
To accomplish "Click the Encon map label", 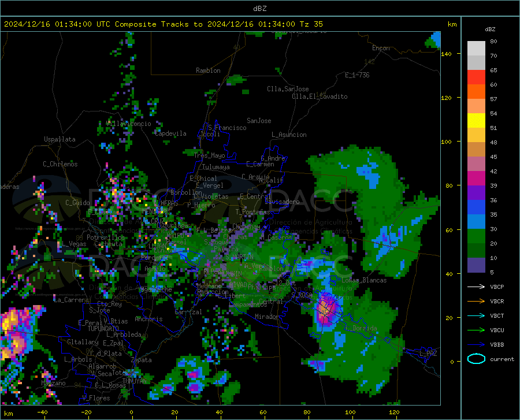I will (381, 48).
